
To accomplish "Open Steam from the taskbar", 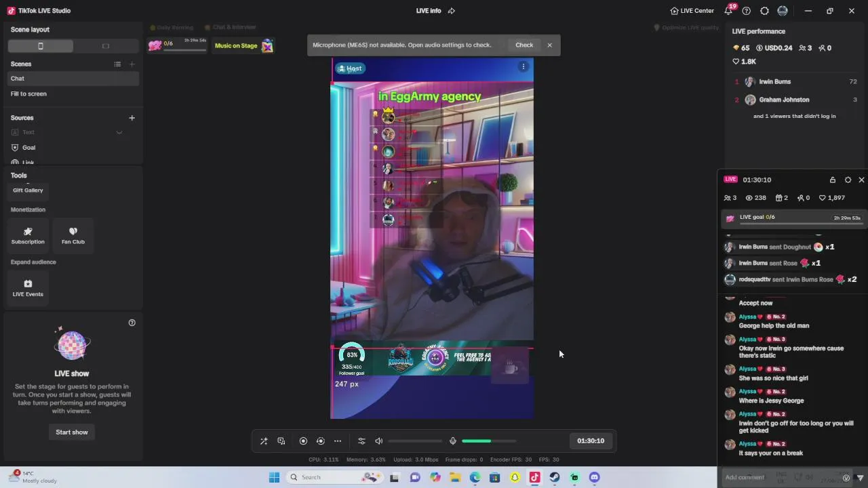I will click(x=555, y=477).
